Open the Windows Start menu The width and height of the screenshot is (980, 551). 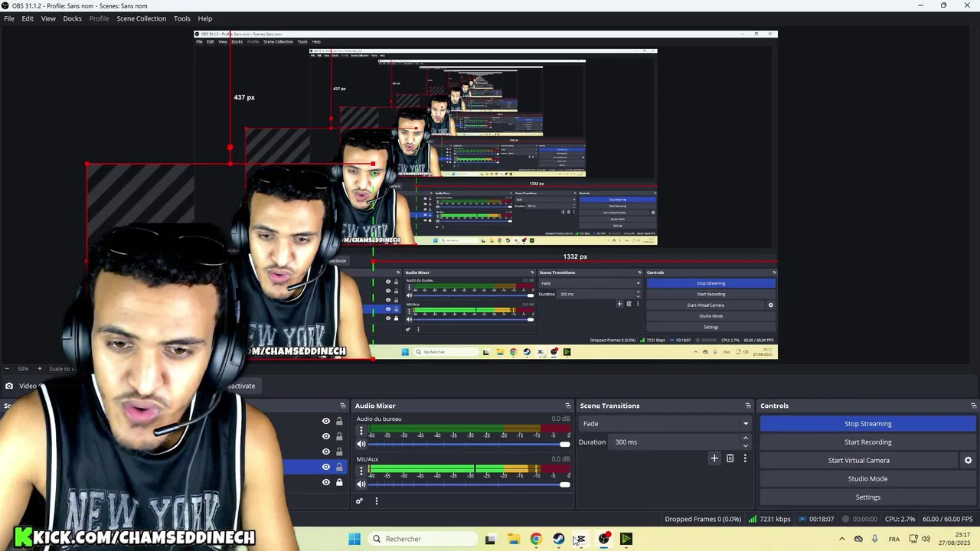(x=354, y=539)
